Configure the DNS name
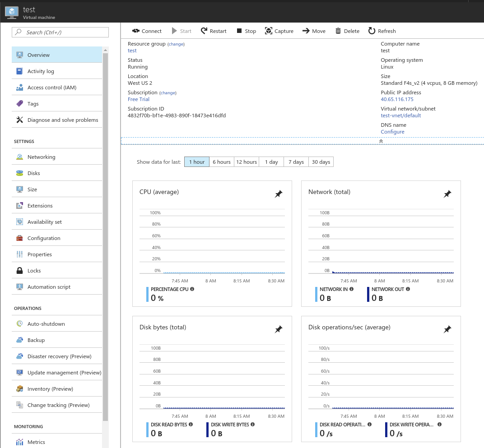 click(x=392, y=132)
